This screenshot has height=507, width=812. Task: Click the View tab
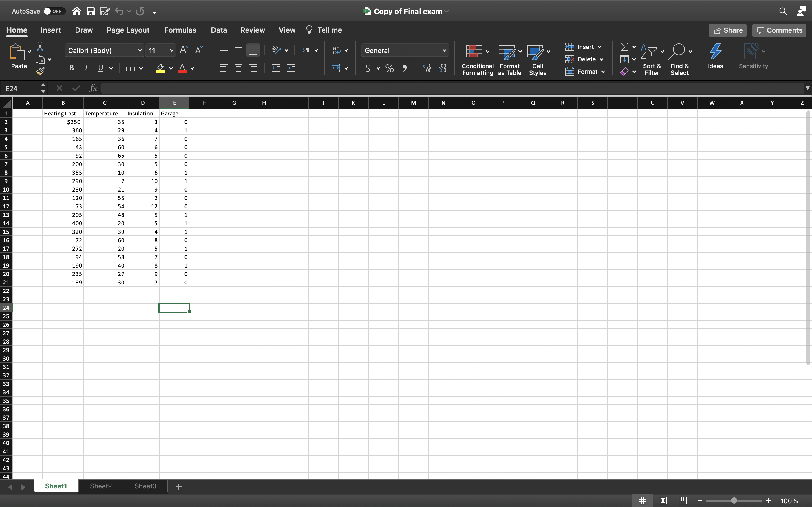[287, 30]
